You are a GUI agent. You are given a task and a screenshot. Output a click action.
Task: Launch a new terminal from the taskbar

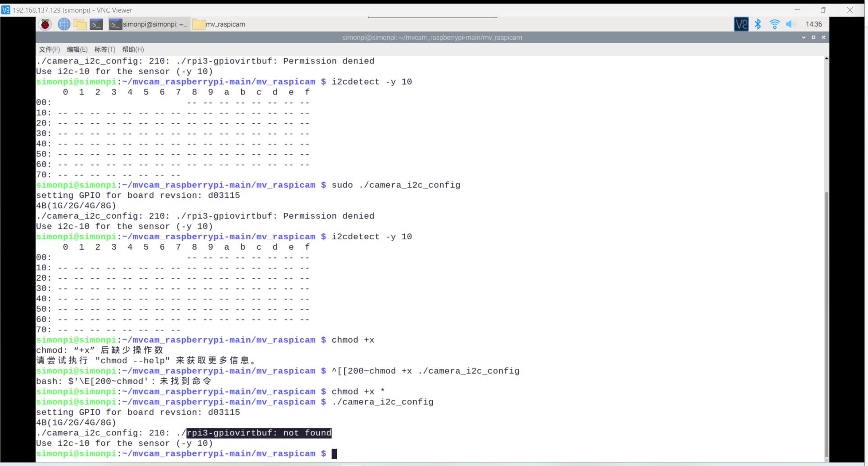point(96,24)
